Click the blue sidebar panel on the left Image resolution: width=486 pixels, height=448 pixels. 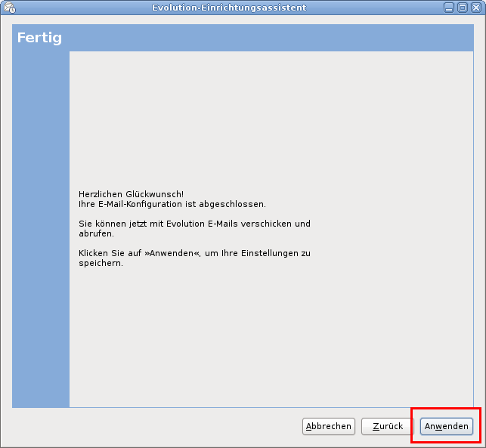click(x=41, y=227)
